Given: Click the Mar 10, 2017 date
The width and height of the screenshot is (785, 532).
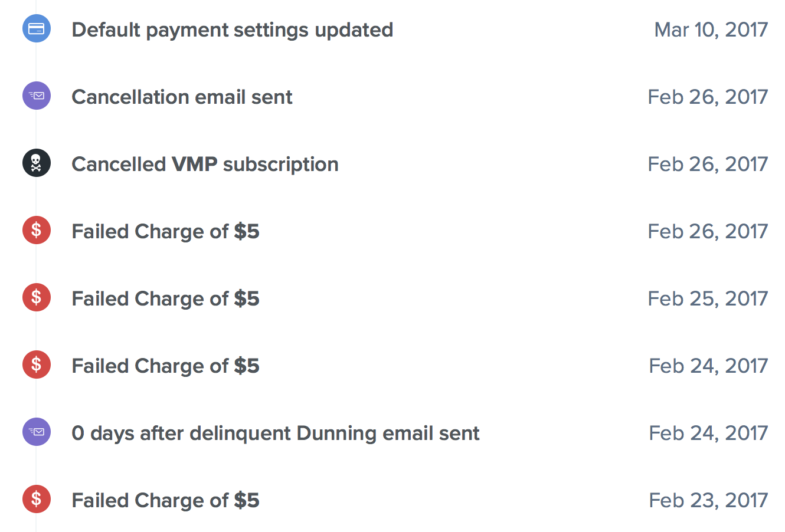Looking at the screenshot, I should [711, 29].
